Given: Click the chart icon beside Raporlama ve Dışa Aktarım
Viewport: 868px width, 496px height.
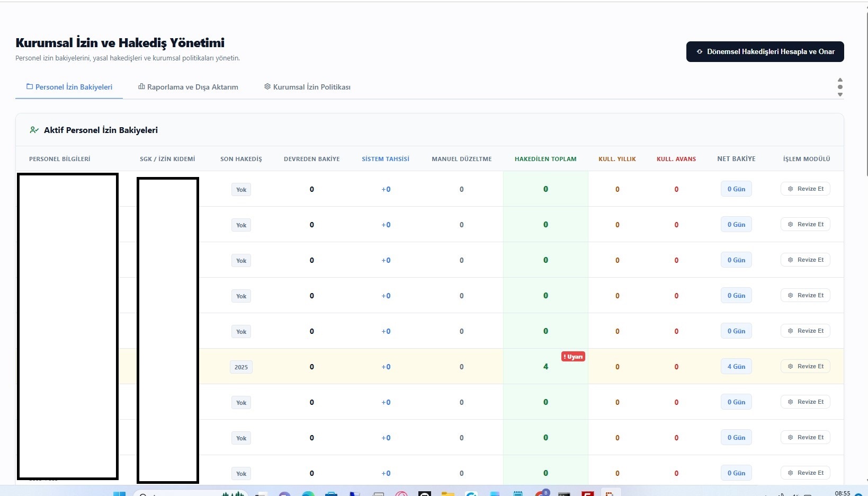Looking at the screenshot, I should coord(141,86).
